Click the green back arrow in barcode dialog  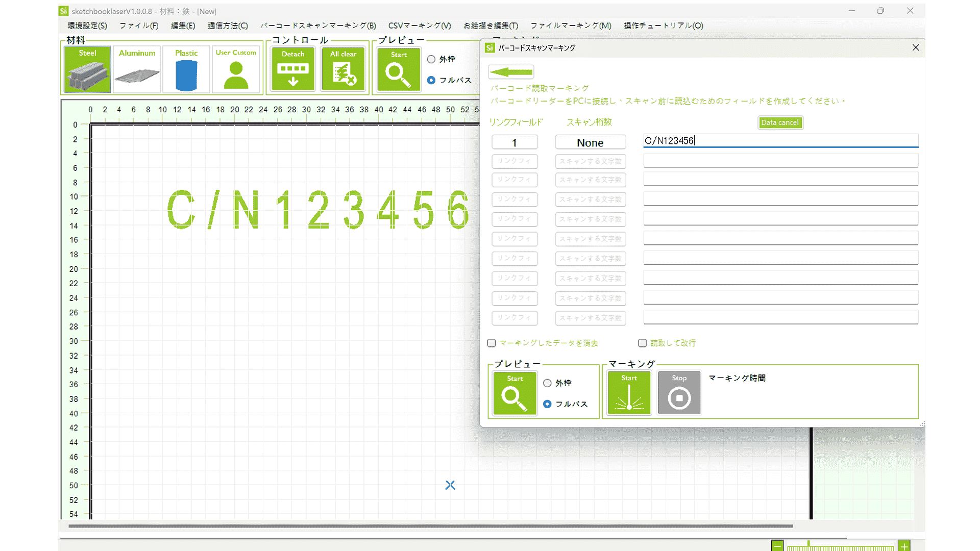coord(511,72)
